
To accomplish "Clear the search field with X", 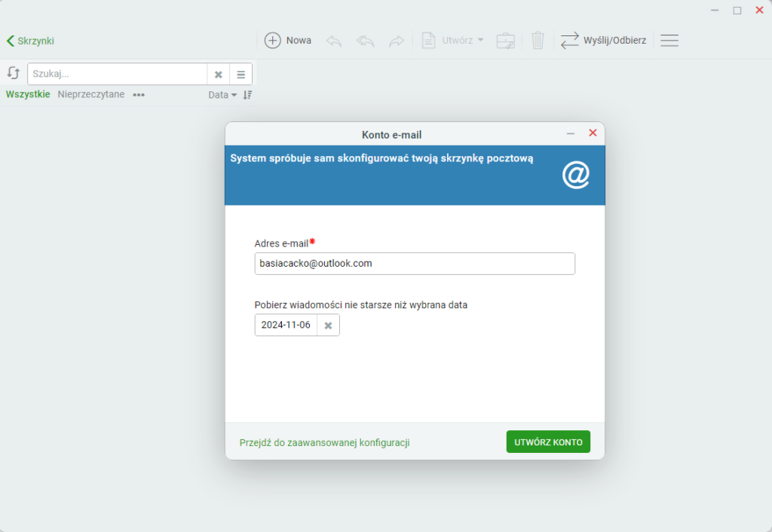I will point(218,75).
